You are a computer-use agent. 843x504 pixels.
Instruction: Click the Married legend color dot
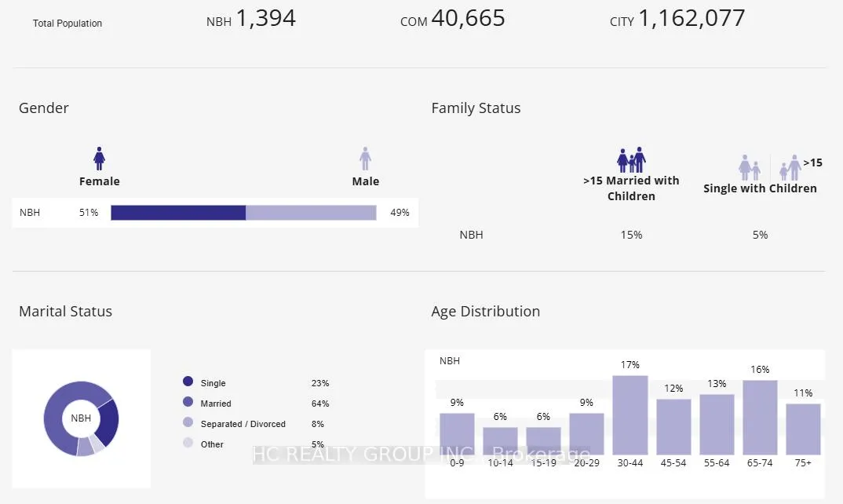[x=188, y=402]
